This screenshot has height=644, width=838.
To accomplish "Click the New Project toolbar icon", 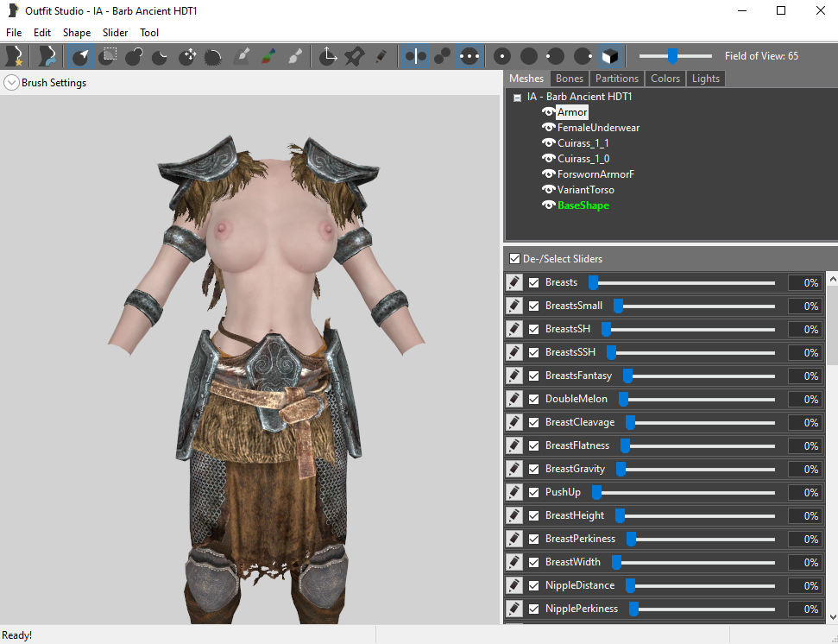I will [x=15, y=56].
